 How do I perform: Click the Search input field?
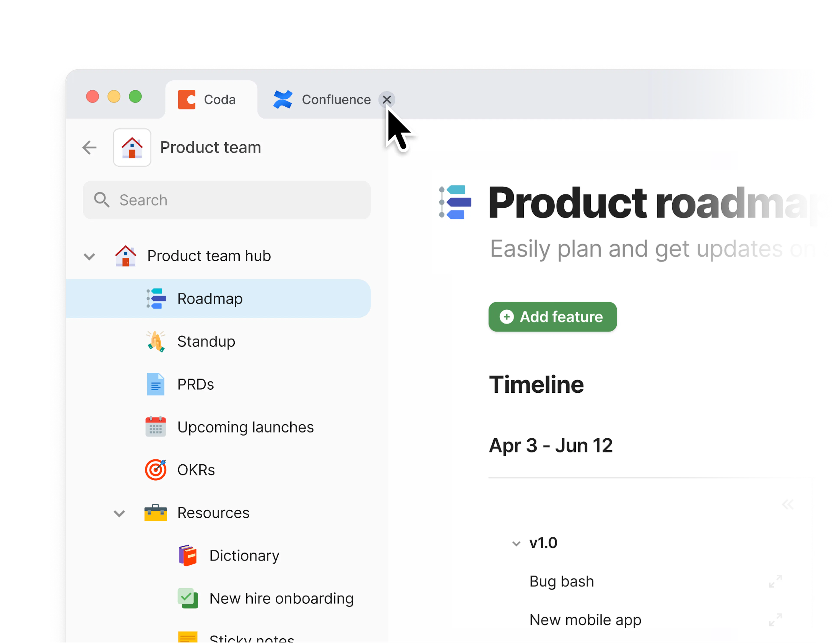tap(227, 200)
